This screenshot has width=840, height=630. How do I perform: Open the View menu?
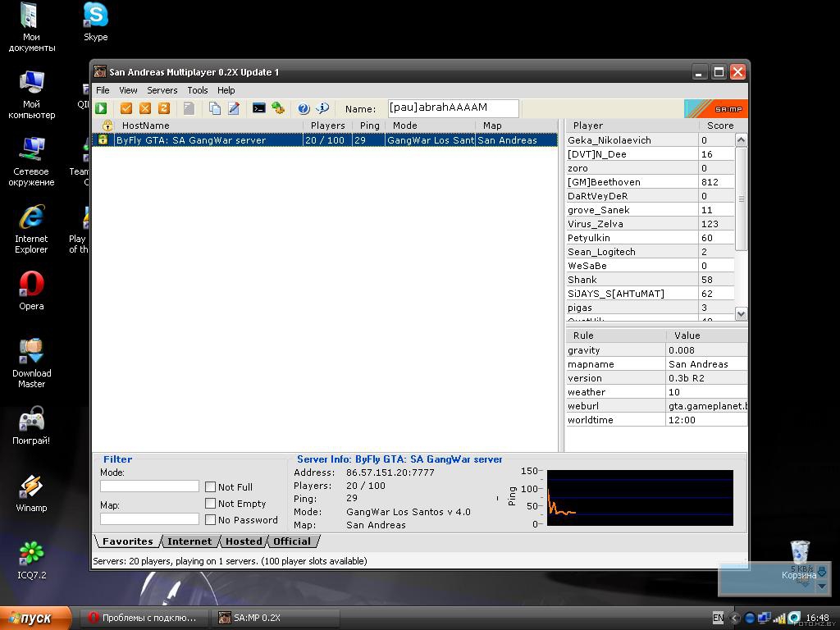pyautogui.click(x=128, y=90)
